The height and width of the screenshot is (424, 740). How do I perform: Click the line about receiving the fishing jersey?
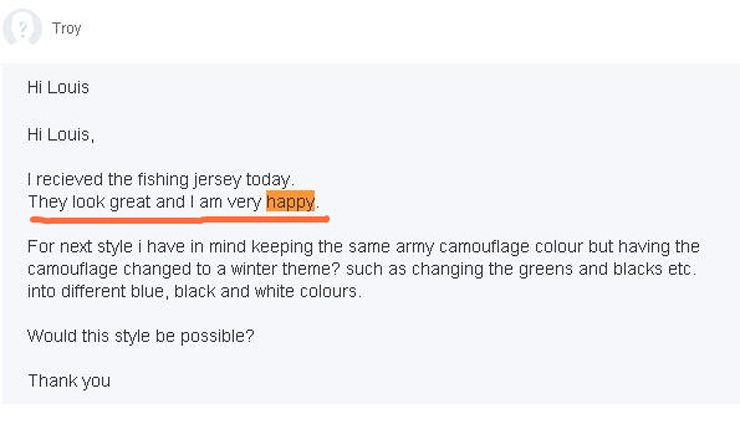click(161, 180)
